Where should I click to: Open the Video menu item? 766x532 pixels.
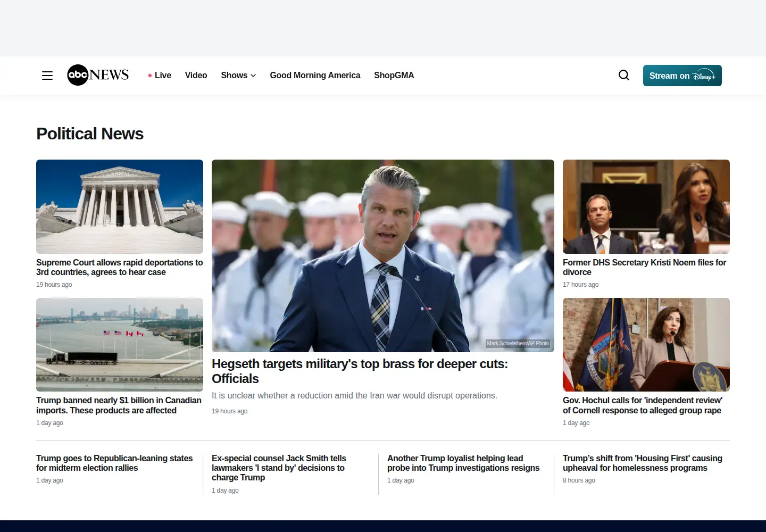coord(196,76)
